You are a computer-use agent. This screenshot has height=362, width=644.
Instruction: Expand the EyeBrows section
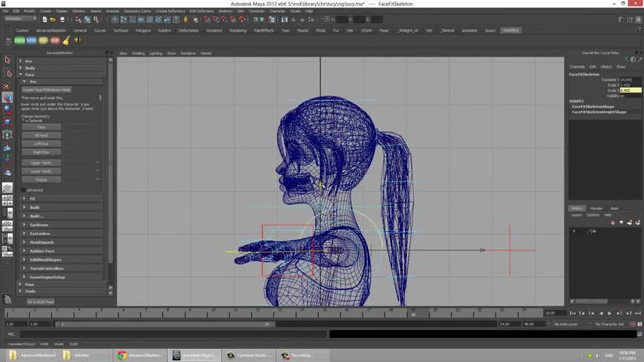(x=39, y=225)
